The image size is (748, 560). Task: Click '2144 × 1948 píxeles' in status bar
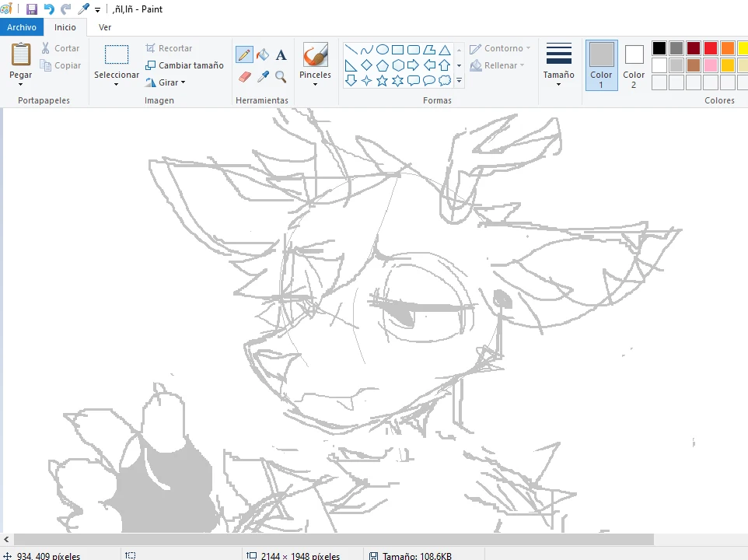[300, 555]
